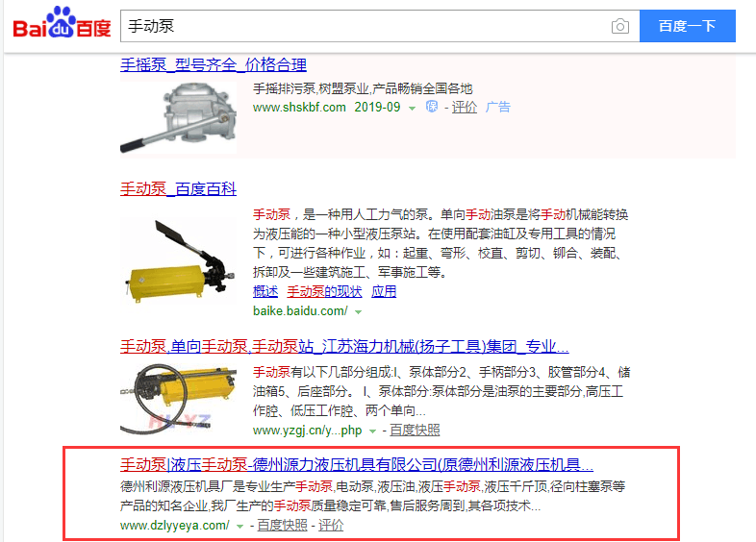Open the 应用 sub-link under Baike result

tap(384, 291)
